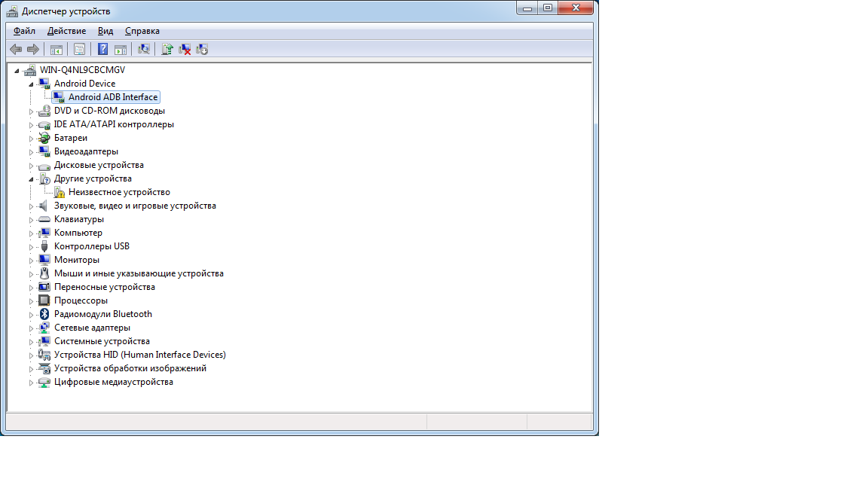Click the Android ADB Interface device icon
This screenshot has width=868, height=488.
click(x=58, y=97)
